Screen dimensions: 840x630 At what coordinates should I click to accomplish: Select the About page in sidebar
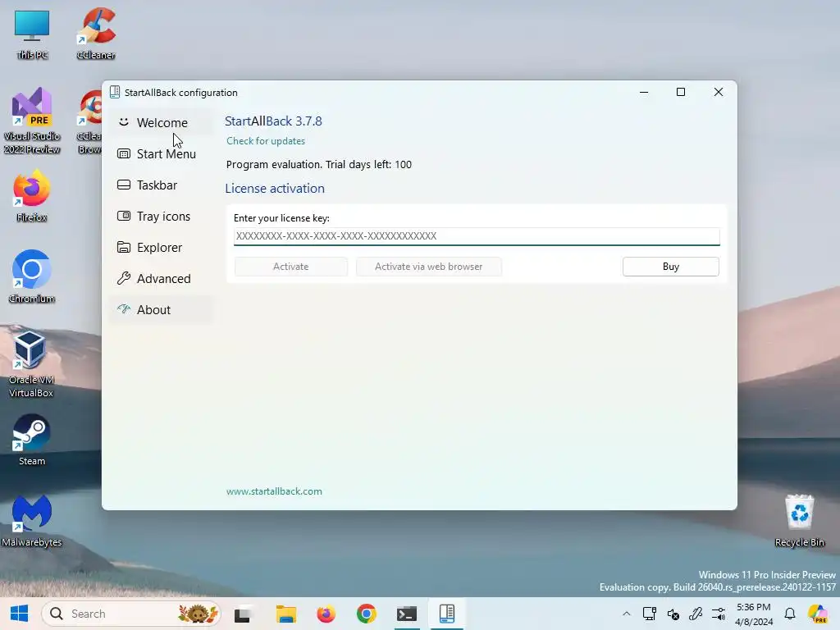pos(162,309)
